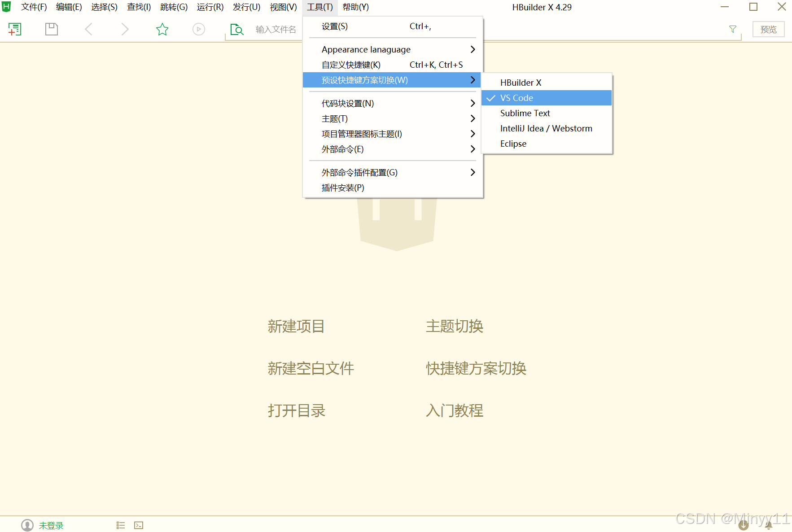Click the run play icon in the toolbar
The height and width of the screenshot is (532, 792).
click(x=199, y=29)
